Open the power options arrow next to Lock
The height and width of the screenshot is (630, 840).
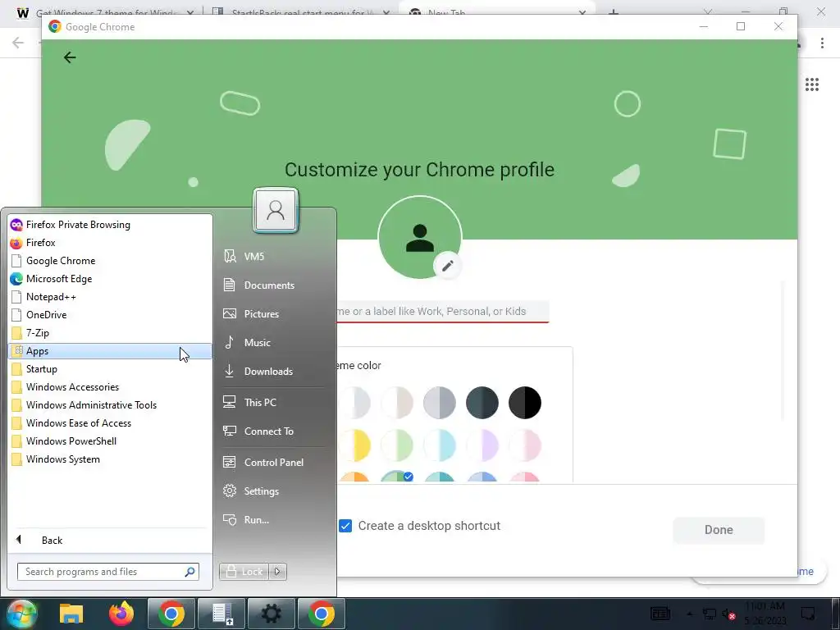(x=277, y=572)
